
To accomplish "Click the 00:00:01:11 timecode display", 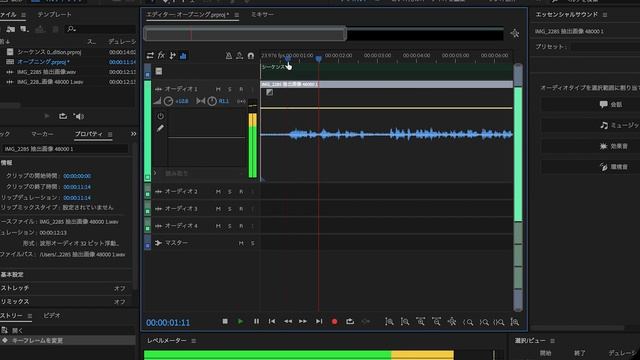I will [x=168, y=322].
